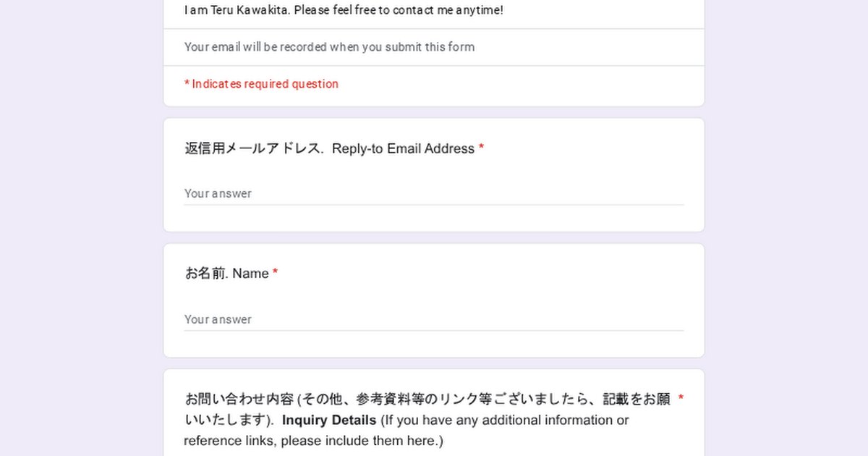
Task: Click the red asterisk beside Name
Action: pyautogui.click(x=276, y=274)
